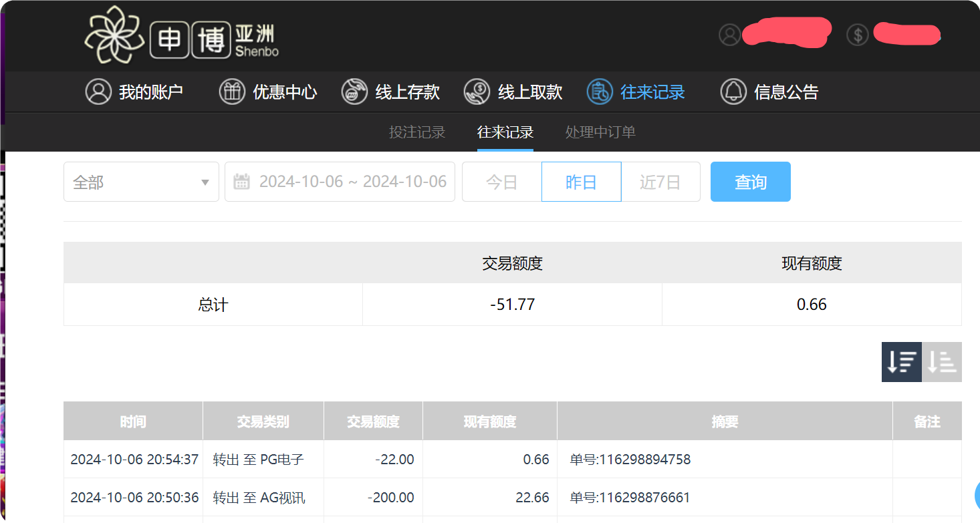Switch to the 投注记录 tab

tap(416, 132)
